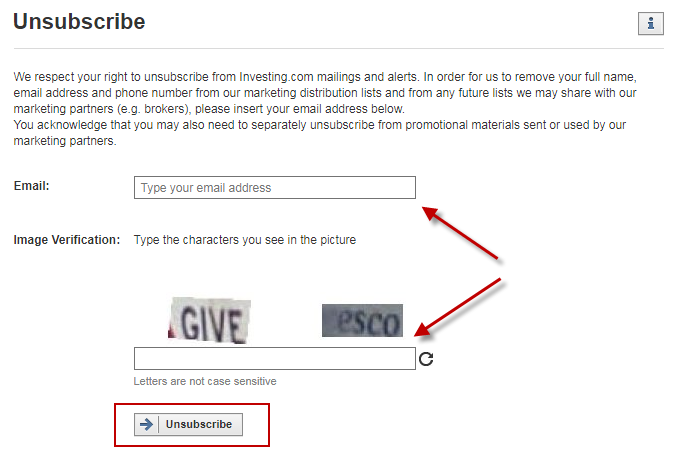Click the red arrow pointing at email field
This screenshot has height=461, width=676.
coord(460,233)
